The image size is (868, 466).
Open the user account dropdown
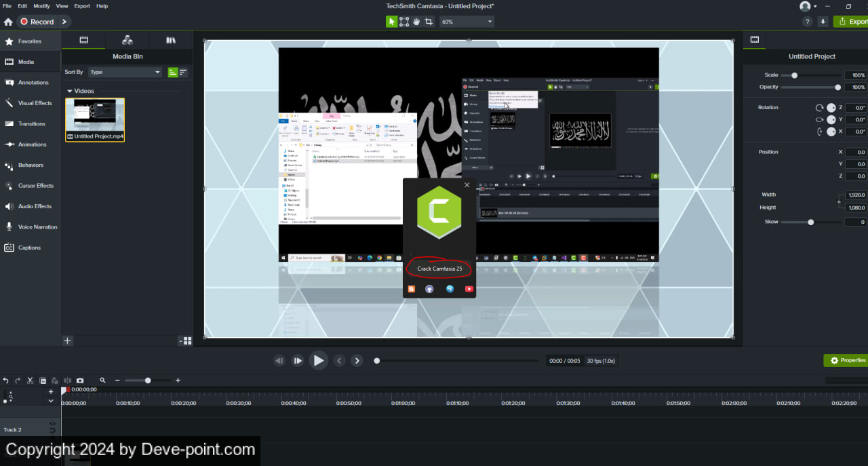[x=808, y=6]
